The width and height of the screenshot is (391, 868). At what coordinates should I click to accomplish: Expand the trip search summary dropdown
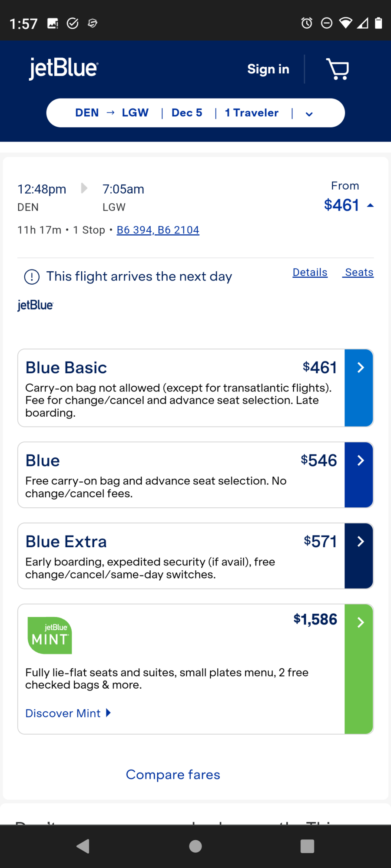pos(309,114)
